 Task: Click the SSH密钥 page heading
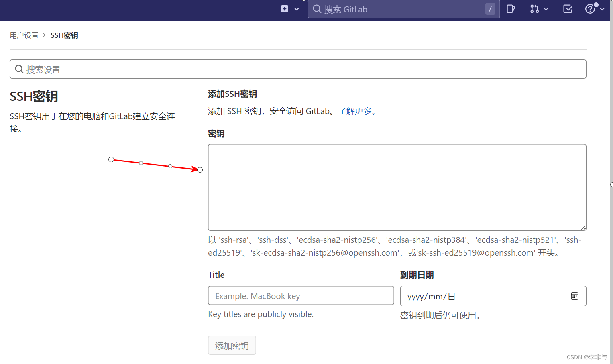[34, 96]
